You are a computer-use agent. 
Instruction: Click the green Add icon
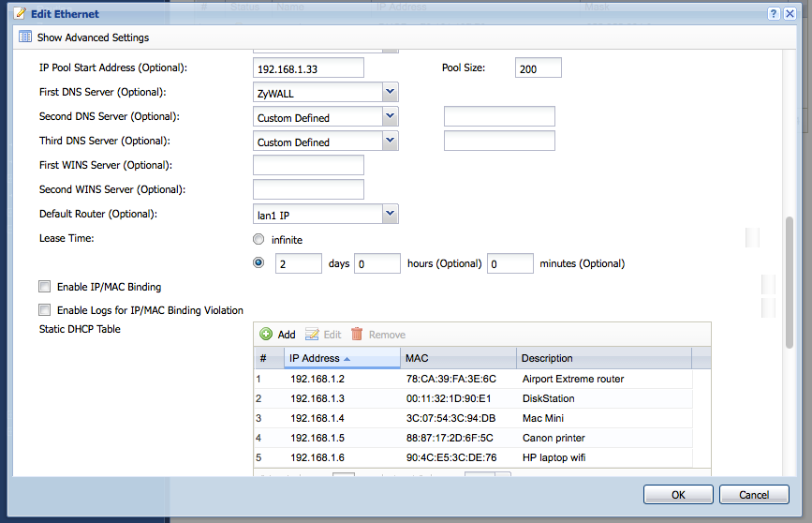click(x=267, y=335)
